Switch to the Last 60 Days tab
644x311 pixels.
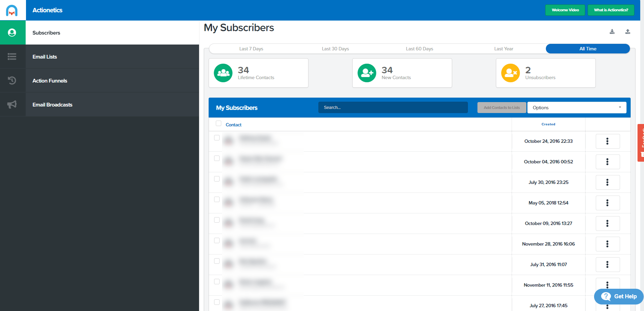point(419,49)
